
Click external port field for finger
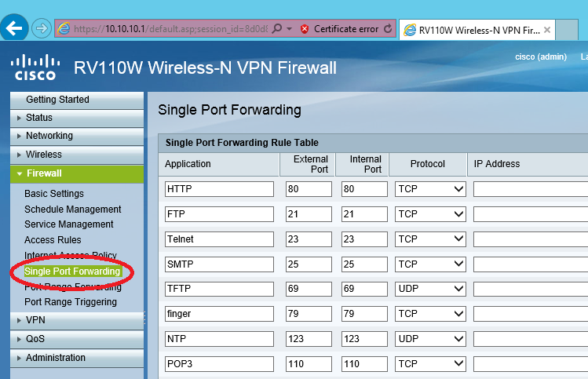point(309,314)
